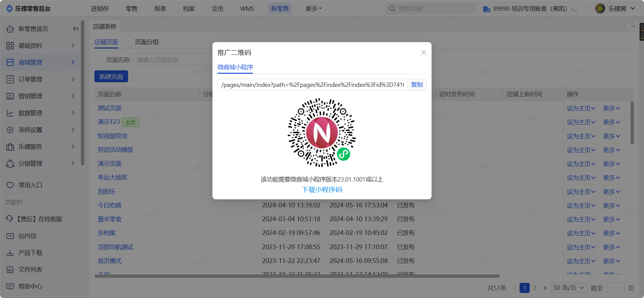Click the 商城管理 store icon

pyautogui.click(x=10, y=63)
